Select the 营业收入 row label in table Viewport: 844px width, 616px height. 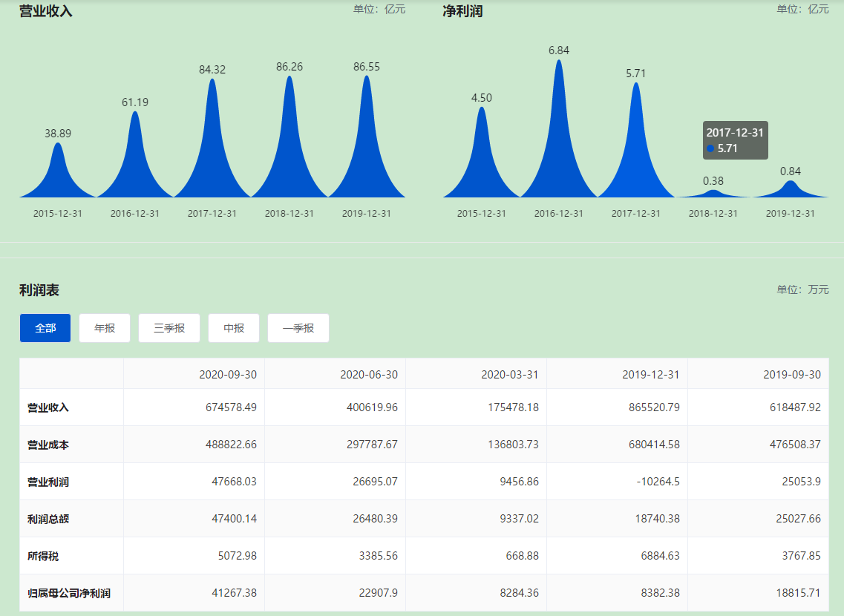pos(48,407)
